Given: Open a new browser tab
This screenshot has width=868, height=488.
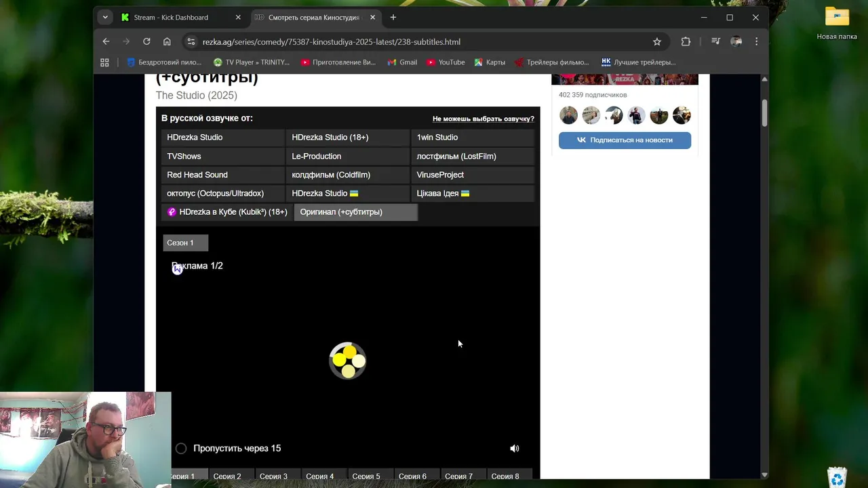Looking at the screenshot, I should (x=393, y=17).
